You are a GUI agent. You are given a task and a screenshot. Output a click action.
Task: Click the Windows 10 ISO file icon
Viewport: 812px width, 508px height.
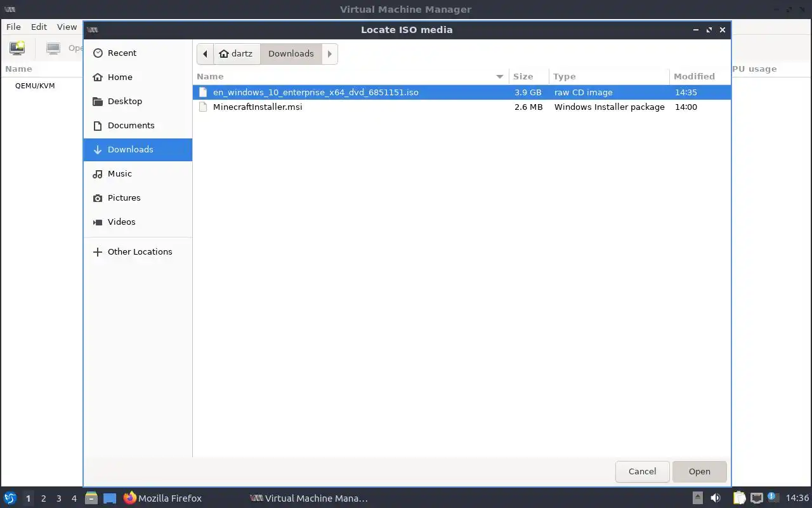tap(203, 92)
